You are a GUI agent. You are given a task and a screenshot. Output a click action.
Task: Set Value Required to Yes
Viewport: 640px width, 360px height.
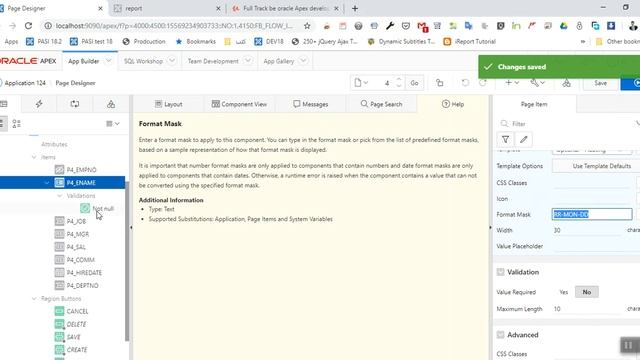(x=564, y=292)
